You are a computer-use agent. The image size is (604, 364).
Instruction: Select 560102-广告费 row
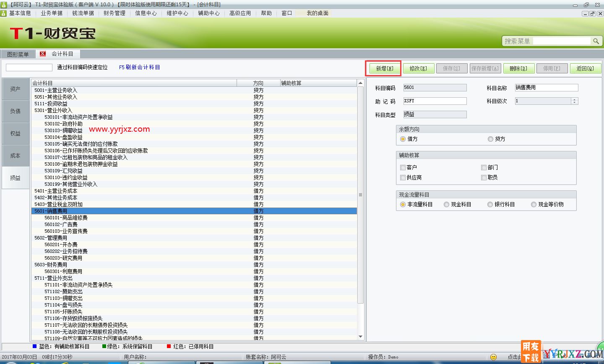point(194,224)
